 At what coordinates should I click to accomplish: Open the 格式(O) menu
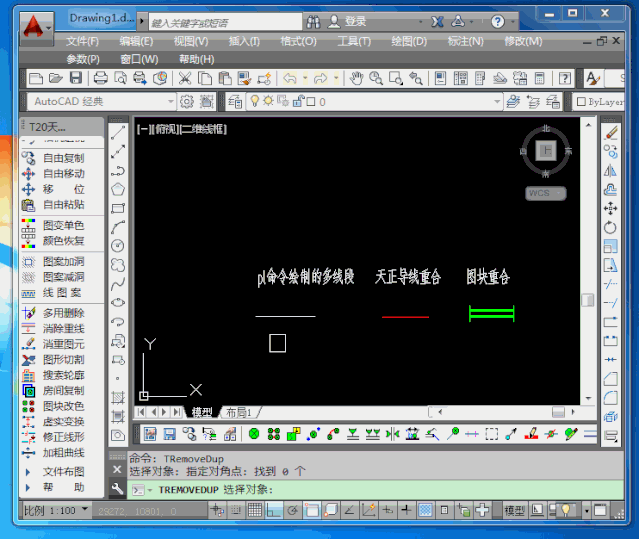tap(298, 41)
